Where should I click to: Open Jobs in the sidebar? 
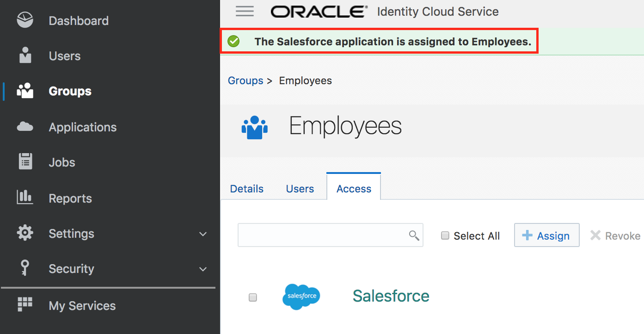[62, 162]
